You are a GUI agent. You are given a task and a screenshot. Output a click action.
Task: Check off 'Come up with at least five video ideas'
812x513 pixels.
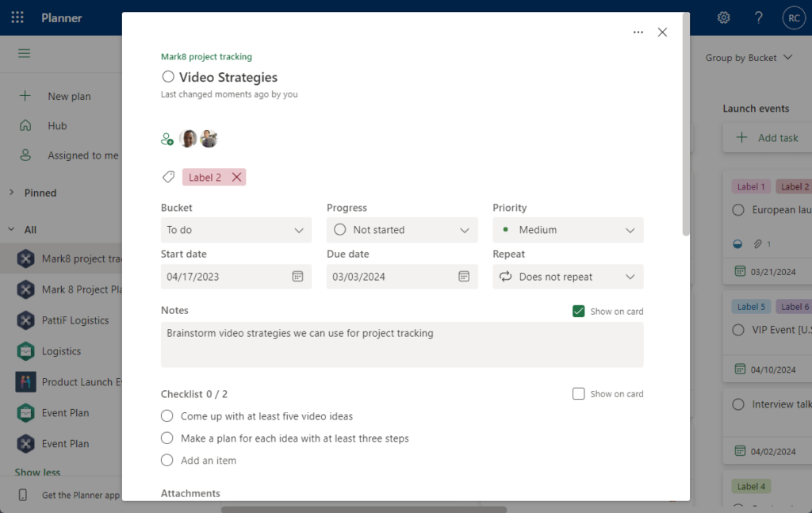click(x=167, y=416)
